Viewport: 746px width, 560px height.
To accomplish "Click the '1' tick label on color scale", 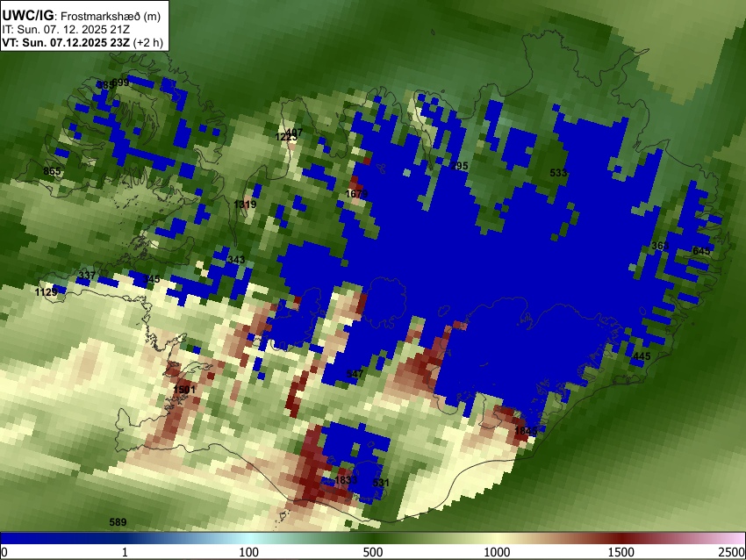I will pos(125,552).
